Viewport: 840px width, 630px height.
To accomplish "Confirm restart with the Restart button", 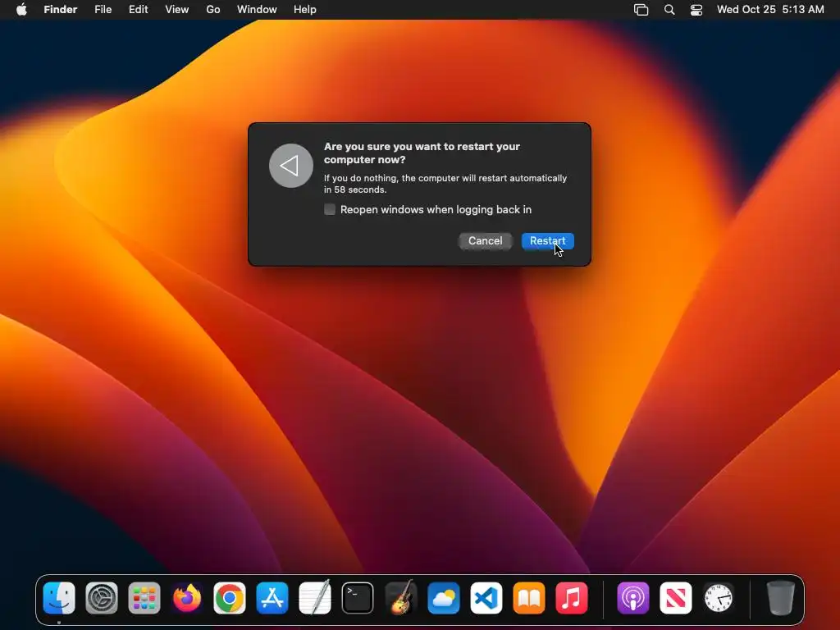I will [x=547, y=241].
